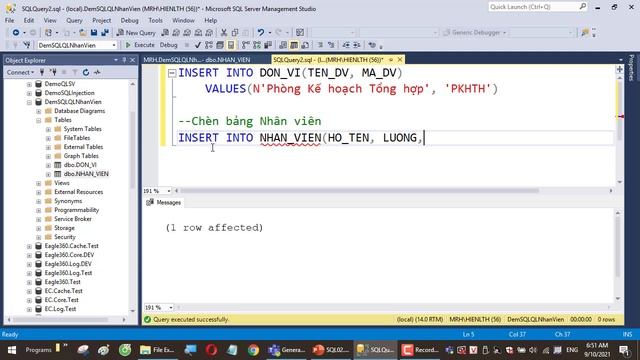Click Results to File icon
Viewport: 640px width, 360px height.
pyautogui.click(x=305, y=45)
